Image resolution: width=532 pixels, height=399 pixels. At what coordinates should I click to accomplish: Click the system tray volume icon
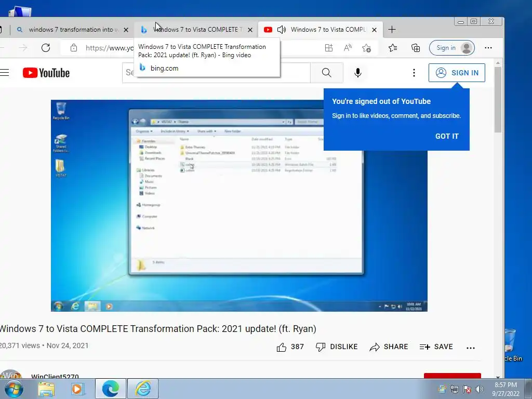[480, 389]
